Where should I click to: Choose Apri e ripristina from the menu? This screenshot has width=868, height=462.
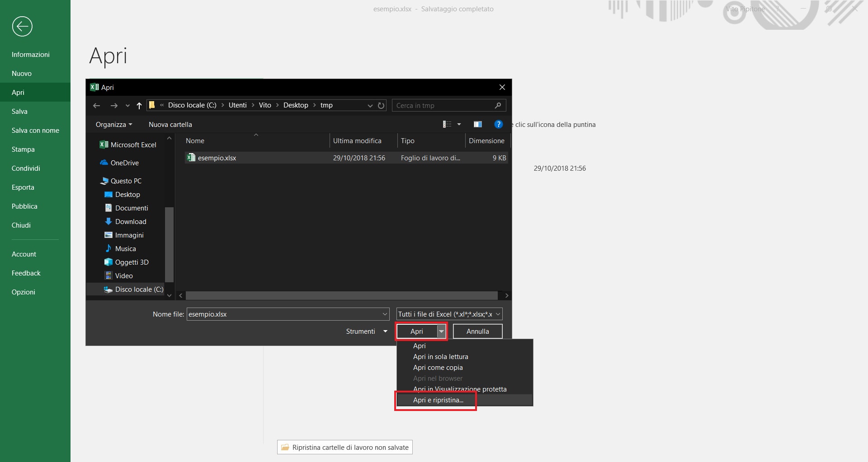[438, 400]
